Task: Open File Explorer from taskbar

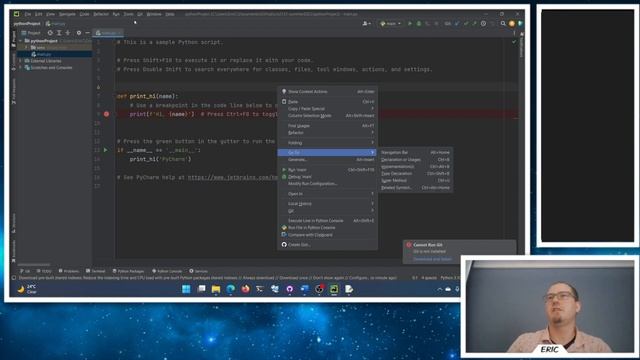Action: pyautogui.click(x=216, y=289)
